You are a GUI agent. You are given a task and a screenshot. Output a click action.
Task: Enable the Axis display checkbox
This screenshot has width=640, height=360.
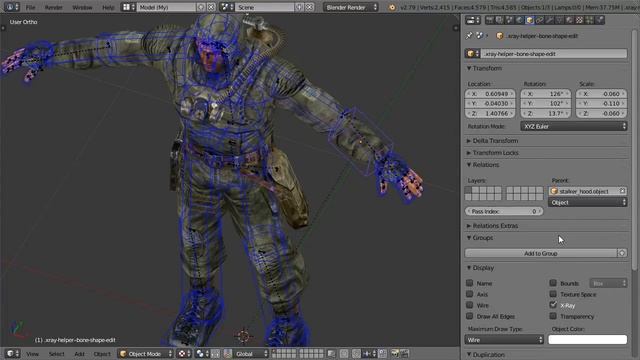coord(469,294)
